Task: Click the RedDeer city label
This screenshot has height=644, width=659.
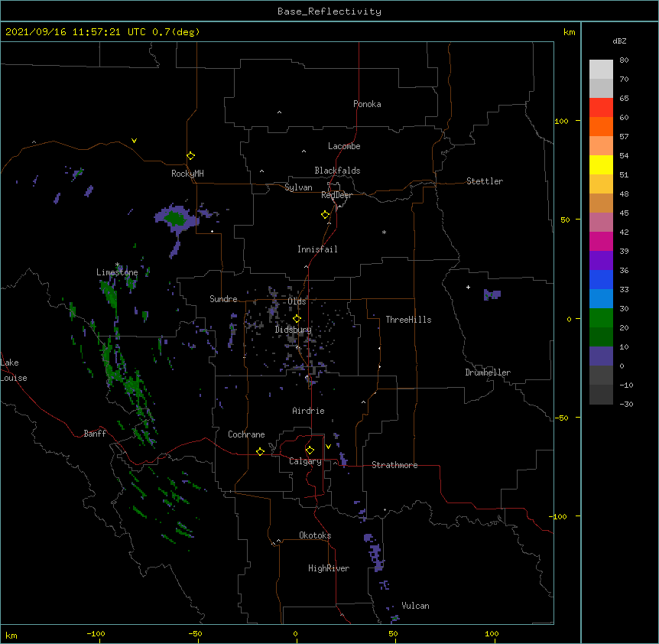Action: (x=336, y=195)
